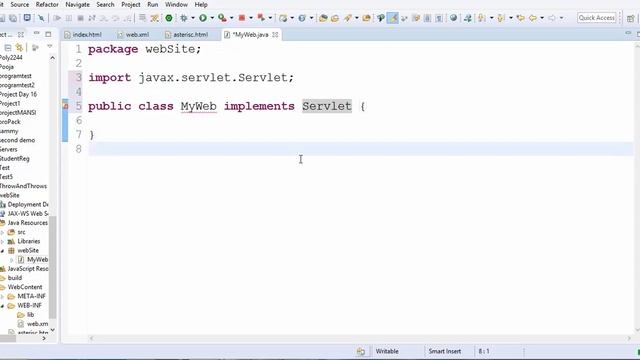Click the Link with Editor icon in Project Explorer
Viewport: 640px width, 360px height.
click(19, 48)
